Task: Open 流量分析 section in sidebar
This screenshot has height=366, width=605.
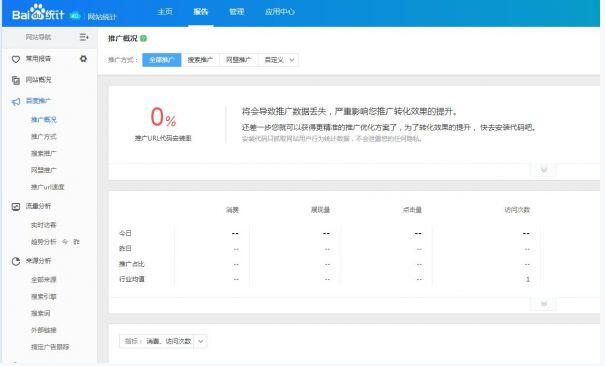Action: point(38,206)
